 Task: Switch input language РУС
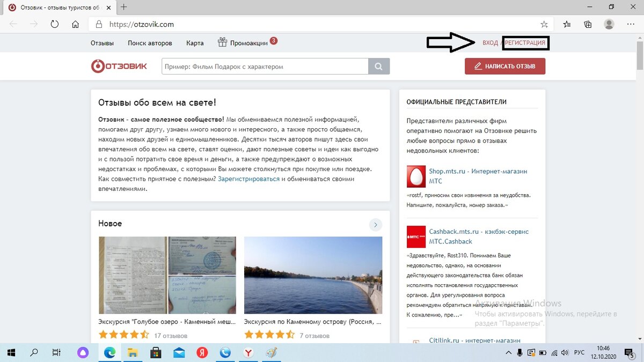(580, 352)
